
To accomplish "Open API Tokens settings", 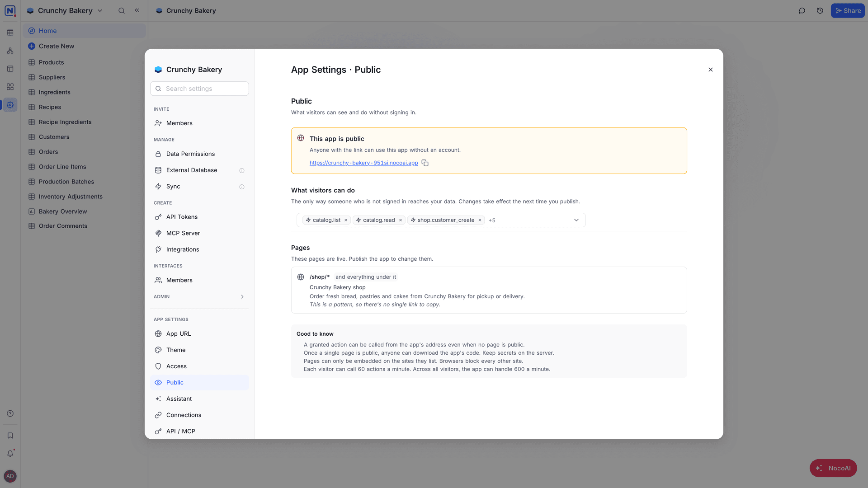I will tap(199, 217).
